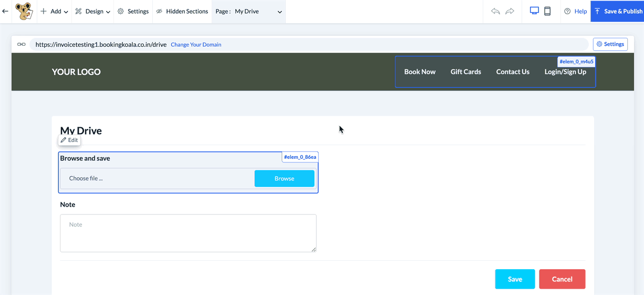The height and width of the screenshot is (295, 644).
Task: Click the Browse button
Action: click(x=284, y=179)
